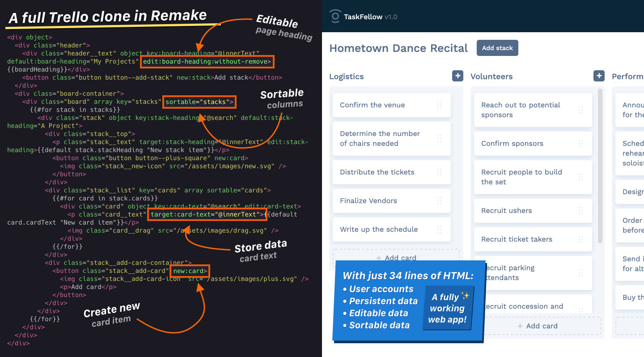Open Determine the number of chairs needed card
Image resolution: width=644 pixels, height=357 pixels.
point(392,139)
